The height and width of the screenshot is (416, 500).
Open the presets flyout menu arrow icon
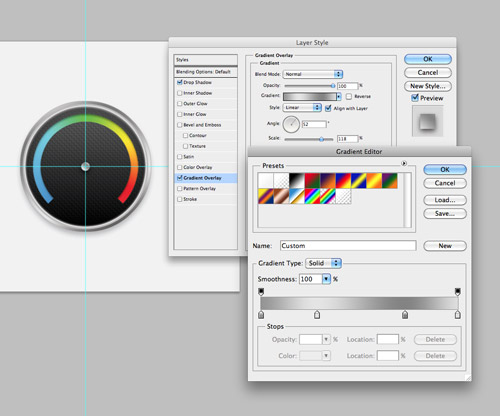pyautogui.click(x=404, y=163)
